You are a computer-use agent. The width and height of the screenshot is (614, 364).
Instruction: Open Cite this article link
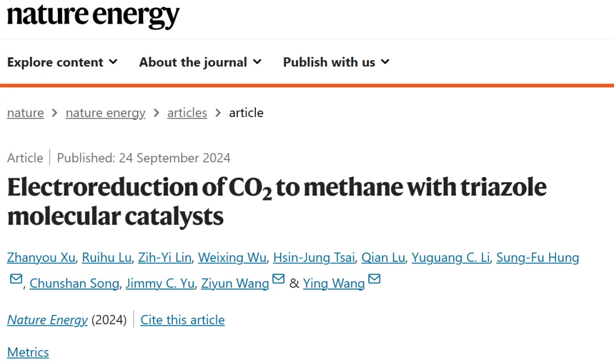182,320
